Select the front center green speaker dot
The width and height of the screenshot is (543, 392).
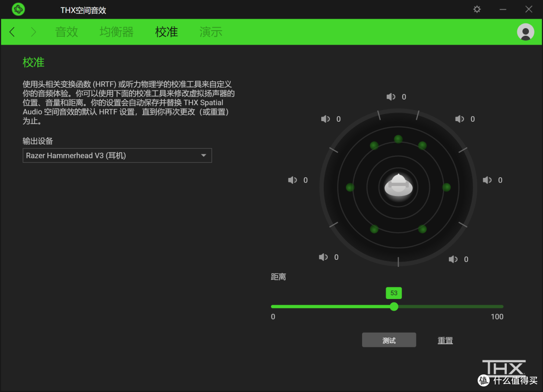pos(398,139)
